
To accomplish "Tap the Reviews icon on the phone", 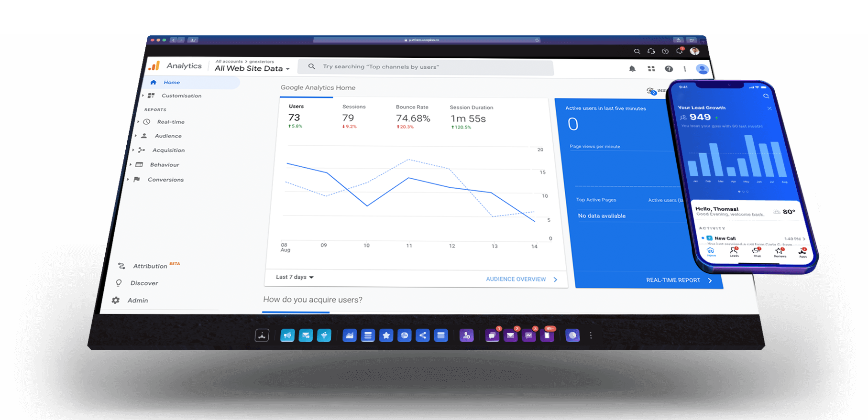I will (780, 252).
